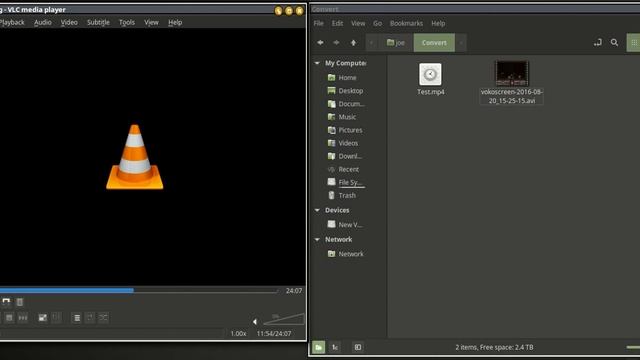Collapse the Devices section
The image size is (640, 360).
tap(317, 210)
